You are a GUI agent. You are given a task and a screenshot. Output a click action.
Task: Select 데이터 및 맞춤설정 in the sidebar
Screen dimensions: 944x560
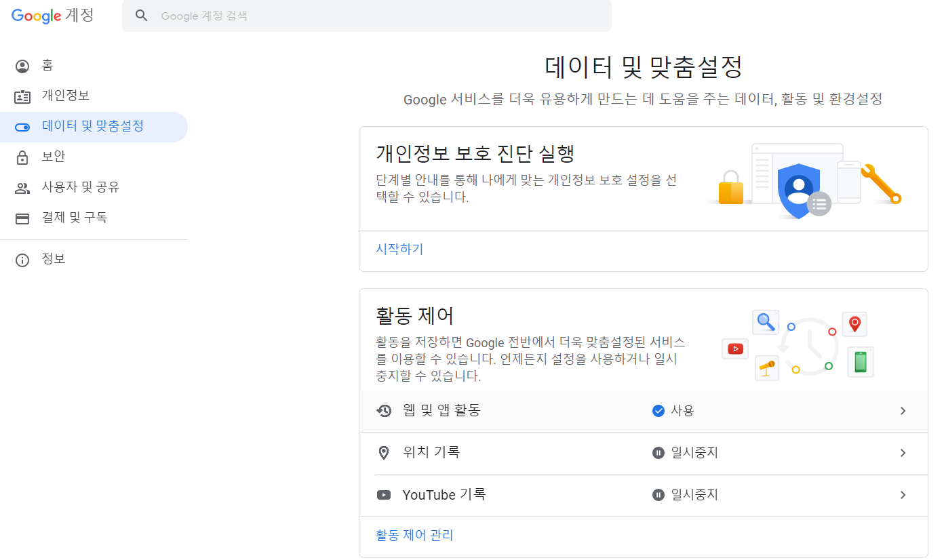click(x=94, y=127)
